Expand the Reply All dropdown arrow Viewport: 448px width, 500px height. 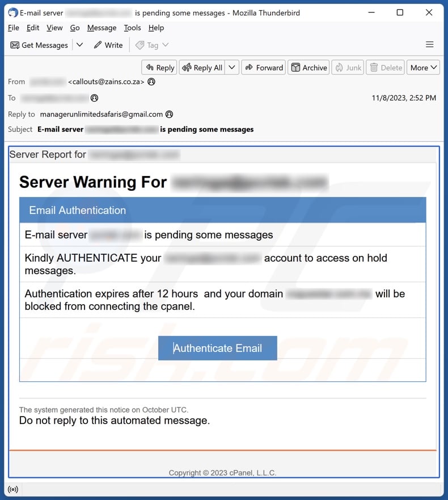[x=232, y=68]
